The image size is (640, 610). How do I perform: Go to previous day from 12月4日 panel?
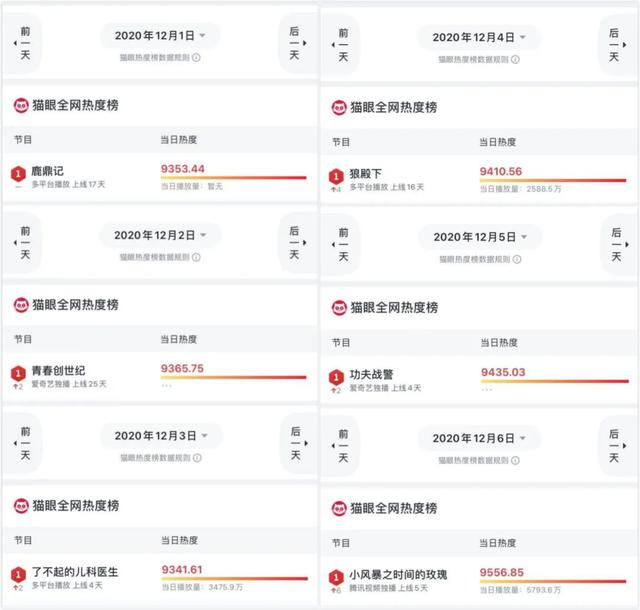tap(343, 45)
